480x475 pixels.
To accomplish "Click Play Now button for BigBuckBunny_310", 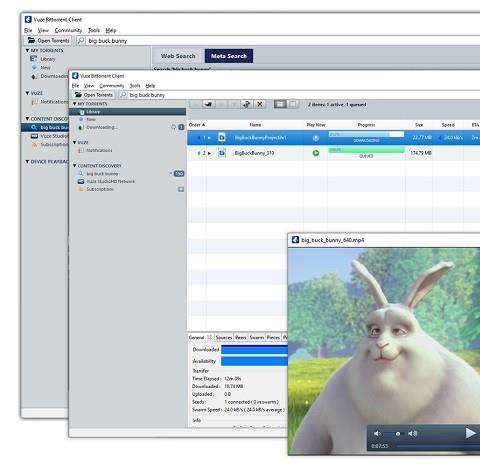I will [x=316, y=153].
